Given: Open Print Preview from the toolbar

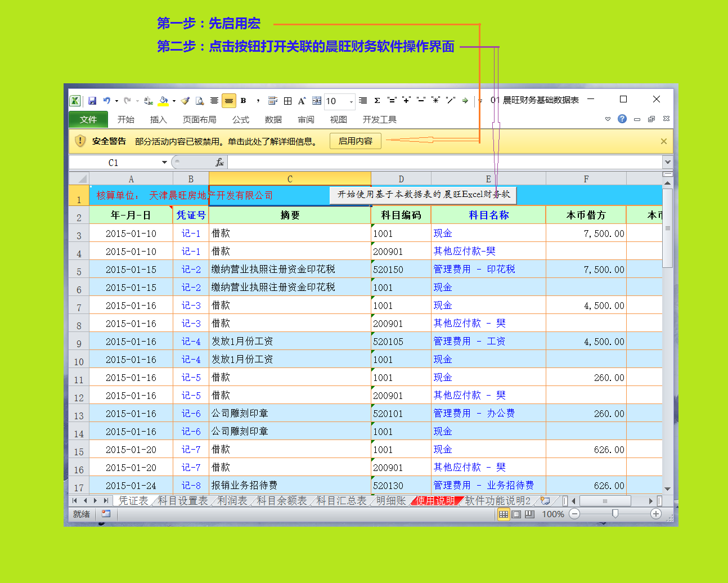Looking at the screenshot, I should [x=200, y=101].
